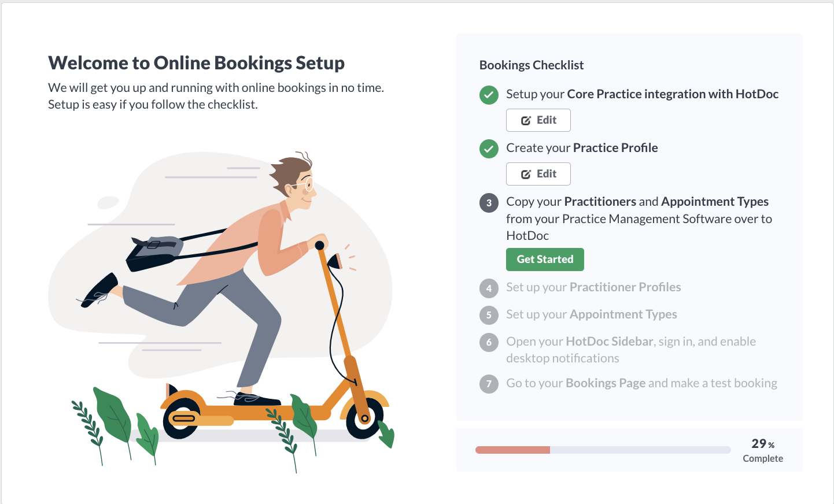The image size is (834, 504).
Task: Open the Practitioner Profiles step
Action: tap(593, 287)
